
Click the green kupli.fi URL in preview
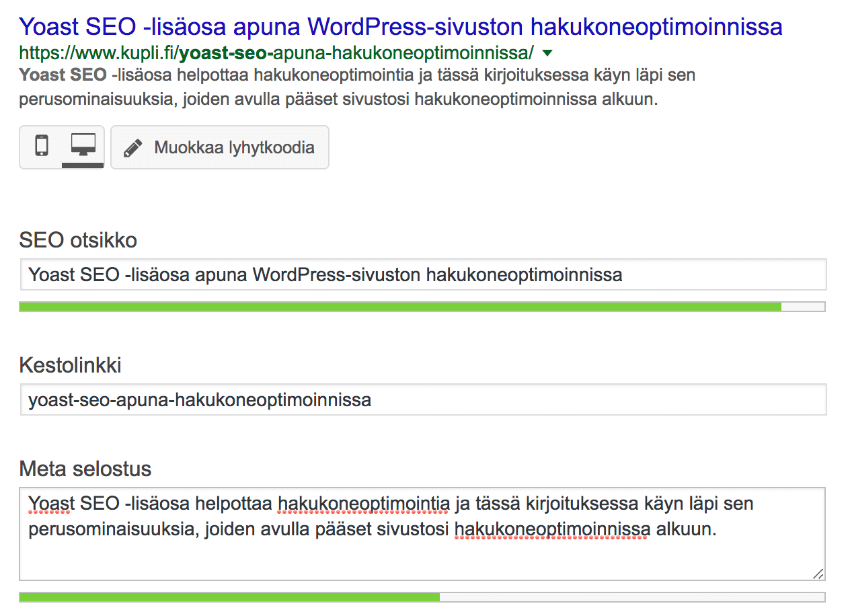coord(276,52)
